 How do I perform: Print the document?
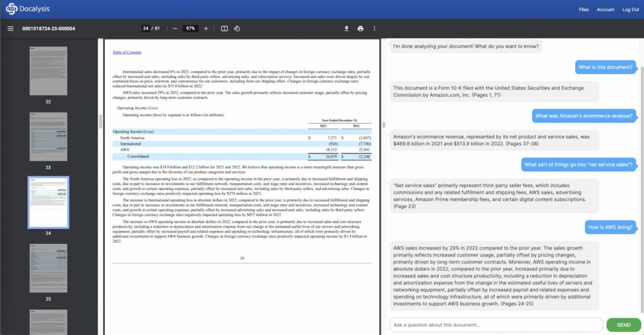point(360,28)
